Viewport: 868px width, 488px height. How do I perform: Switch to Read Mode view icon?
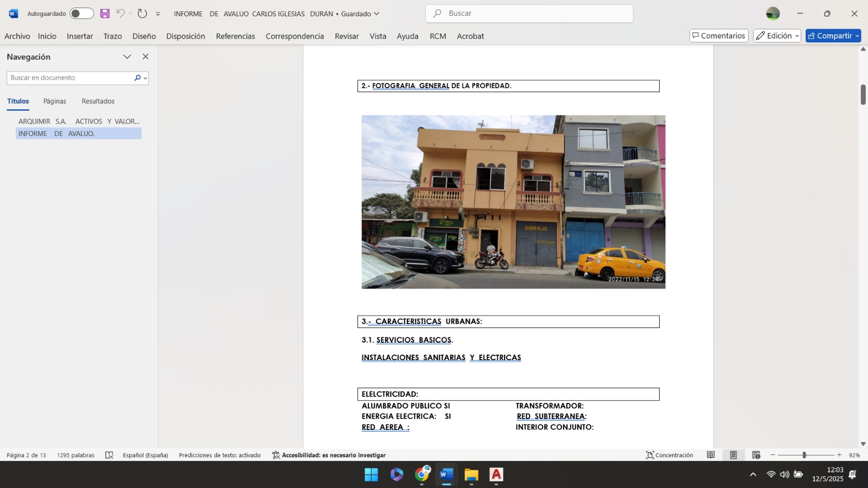click(x=711, y=455)
